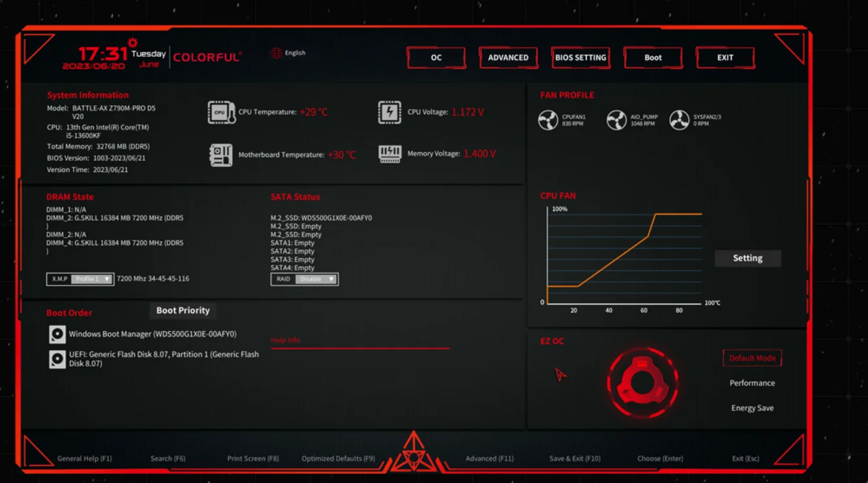Click the motherboard temperature icon
Image resolution: width=868 pixels, height=483 pixels.
coord(221,155)
